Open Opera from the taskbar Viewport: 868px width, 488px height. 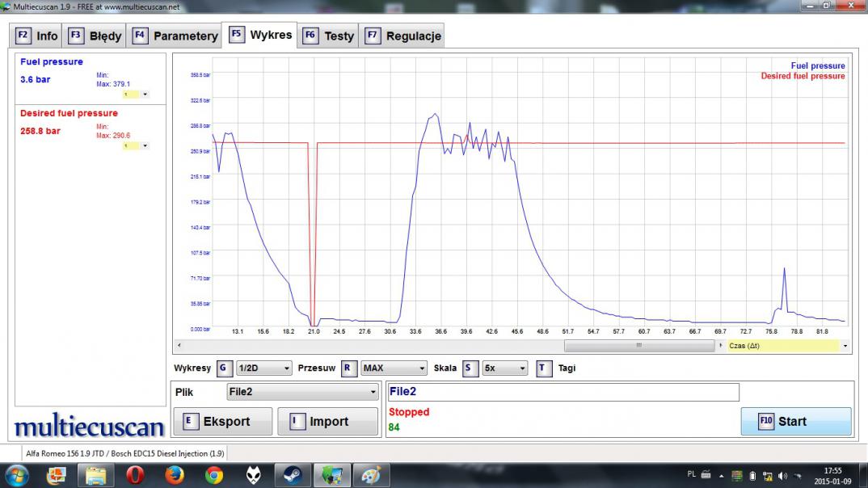(x=135, y=475)
